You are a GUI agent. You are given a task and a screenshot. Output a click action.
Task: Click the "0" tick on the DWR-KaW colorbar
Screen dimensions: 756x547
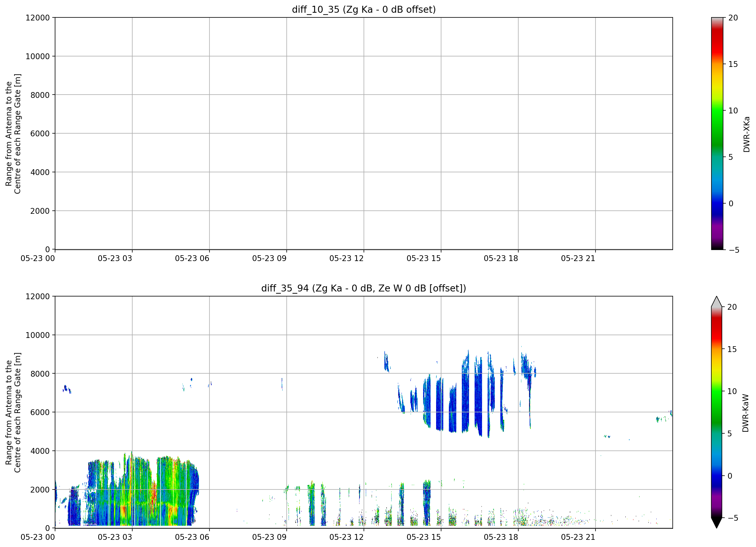click(729, 476)
